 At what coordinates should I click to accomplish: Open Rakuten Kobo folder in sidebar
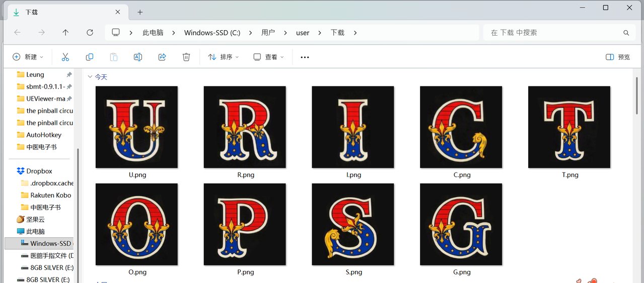click(47, 195)
